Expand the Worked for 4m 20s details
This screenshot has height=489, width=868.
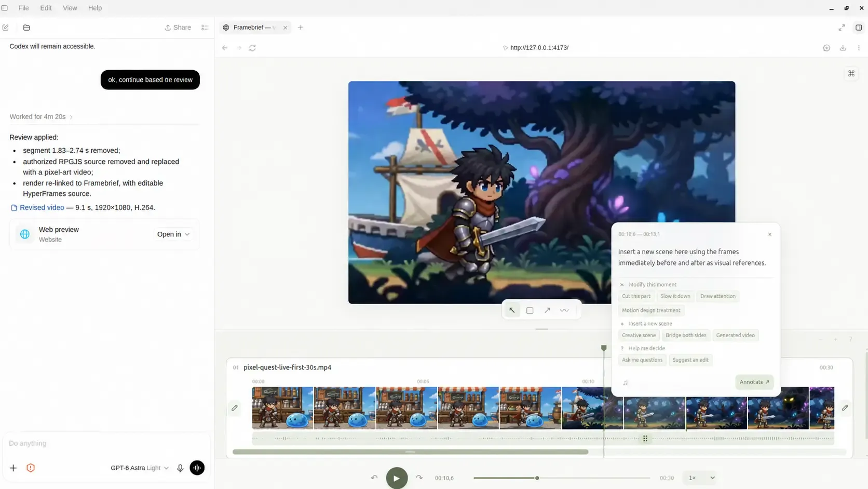pos(41,117)
